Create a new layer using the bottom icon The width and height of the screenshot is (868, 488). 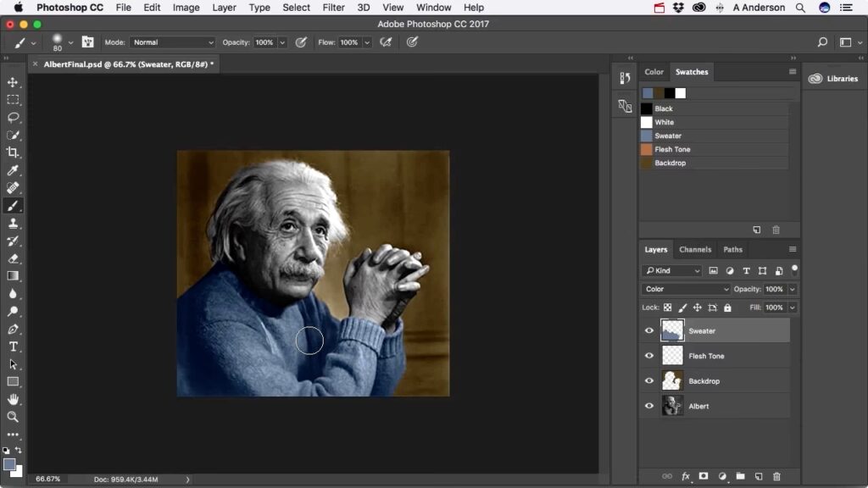[759, 476]
